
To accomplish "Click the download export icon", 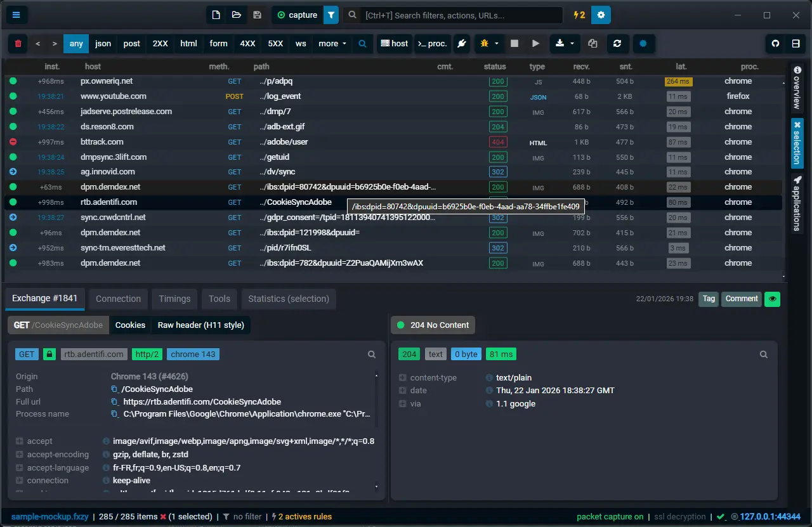I will [560, 44].
